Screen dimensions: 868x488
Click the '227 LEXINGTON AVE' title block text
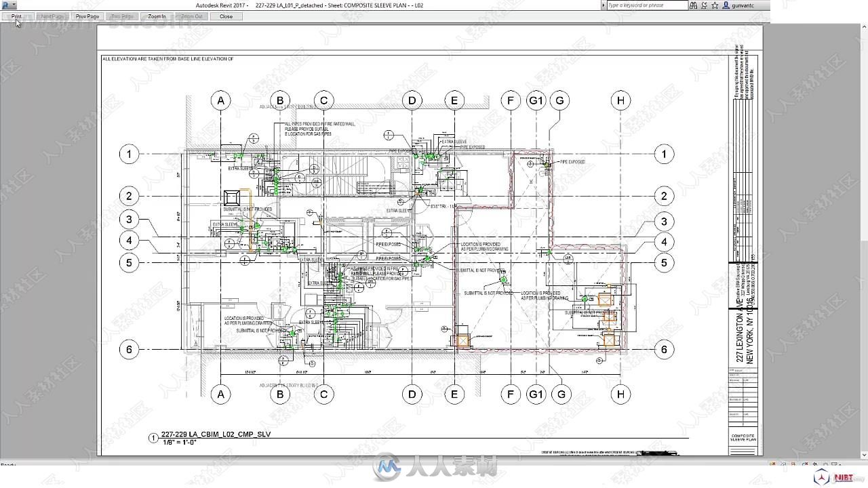point(741,331)
